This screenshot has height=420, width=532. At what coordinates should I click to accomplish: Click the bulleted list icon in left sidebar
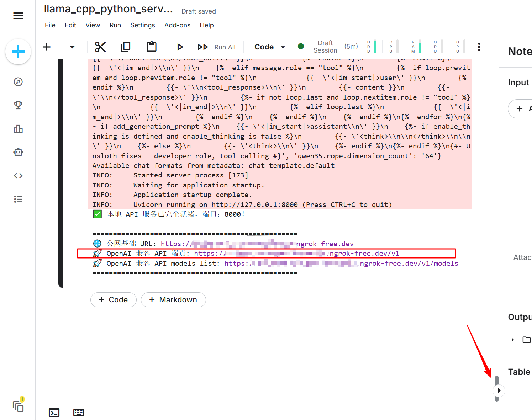tap(18, 199)
